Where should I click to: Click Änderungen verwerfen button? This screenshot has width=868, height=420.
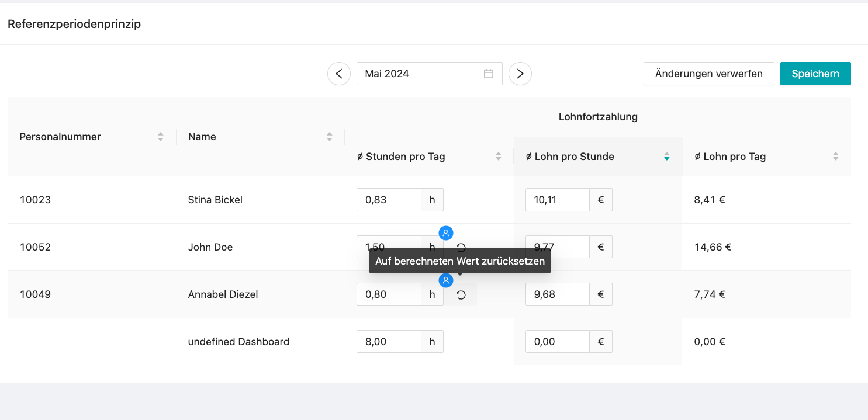coord(708,74)
